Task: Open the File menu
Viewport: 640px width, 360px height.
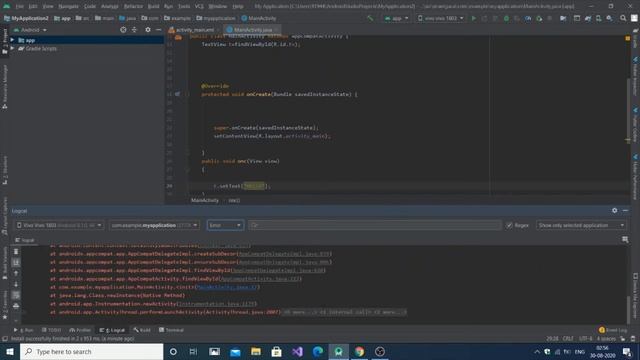Action: [20, 6]
